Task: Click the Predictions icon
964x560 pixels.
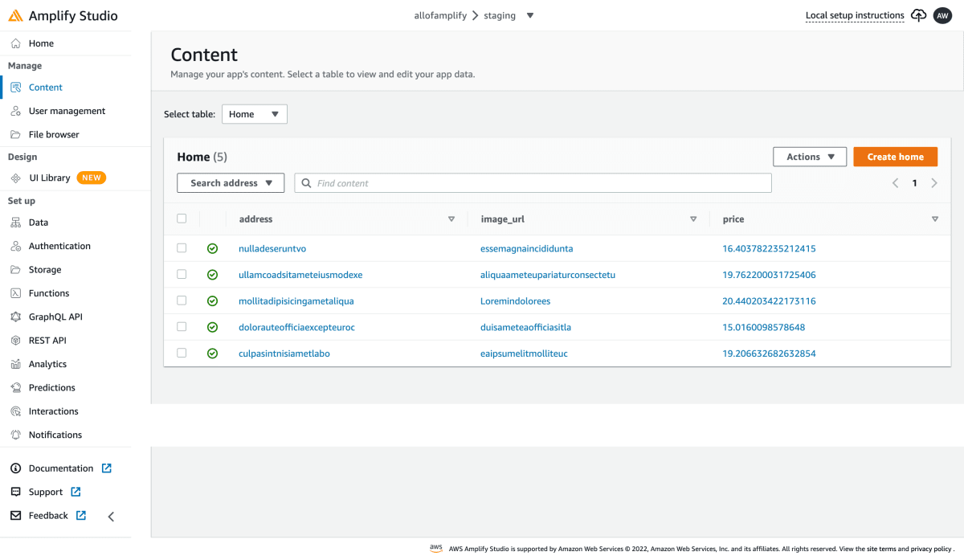Action: (16, 387)
